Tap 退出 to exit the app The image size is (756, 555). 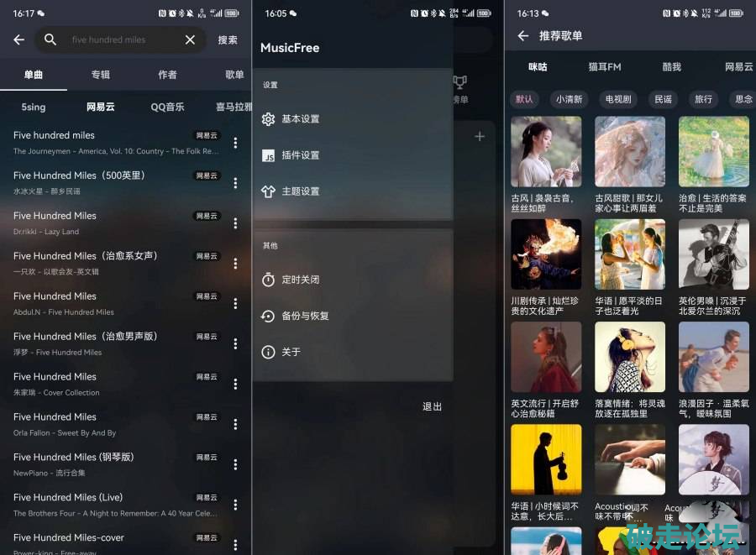[432, 406]
